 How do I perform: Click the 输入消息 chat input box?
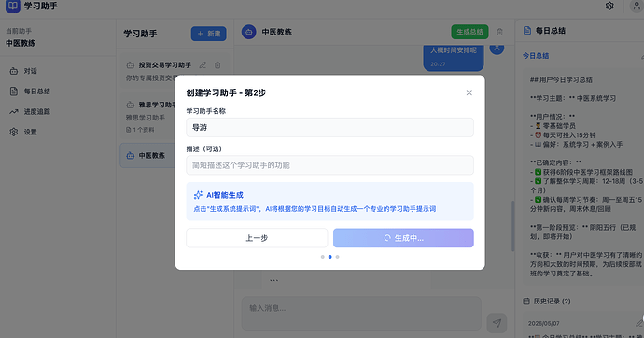point(361,314)
